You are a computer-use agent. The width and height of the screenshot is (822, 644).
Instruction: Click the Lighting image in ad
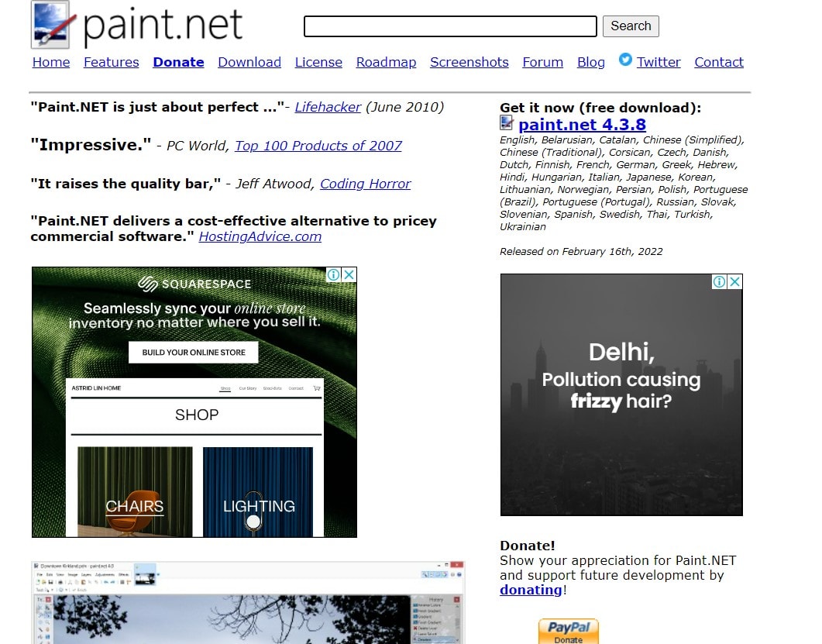258,492
